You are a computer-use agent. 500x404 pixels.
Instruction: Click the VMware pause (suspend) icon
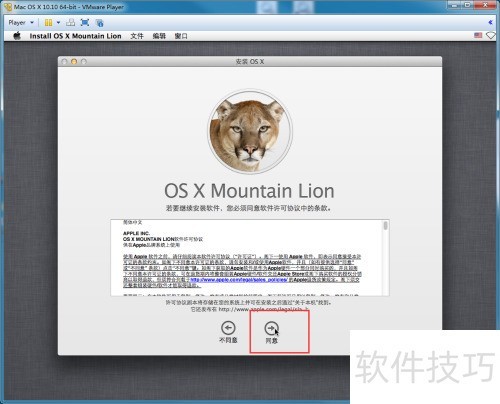tap(48, 23)
